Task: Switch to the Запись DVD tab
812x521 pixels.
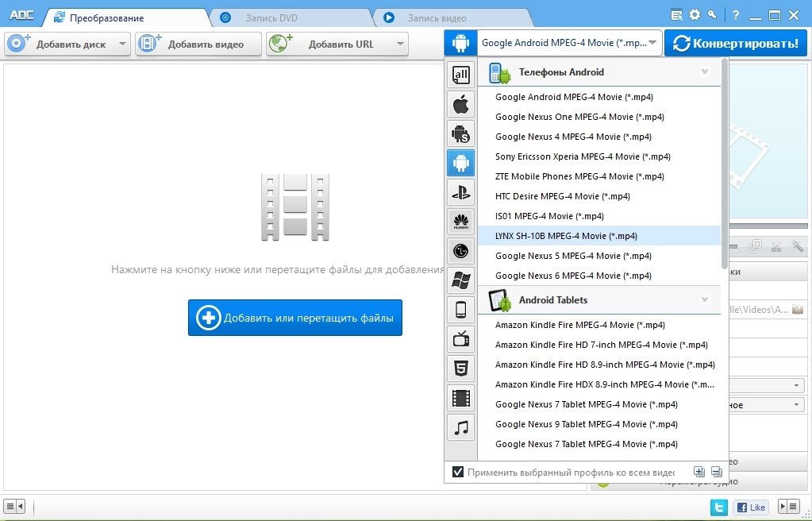Action: [x=290, y=17]
